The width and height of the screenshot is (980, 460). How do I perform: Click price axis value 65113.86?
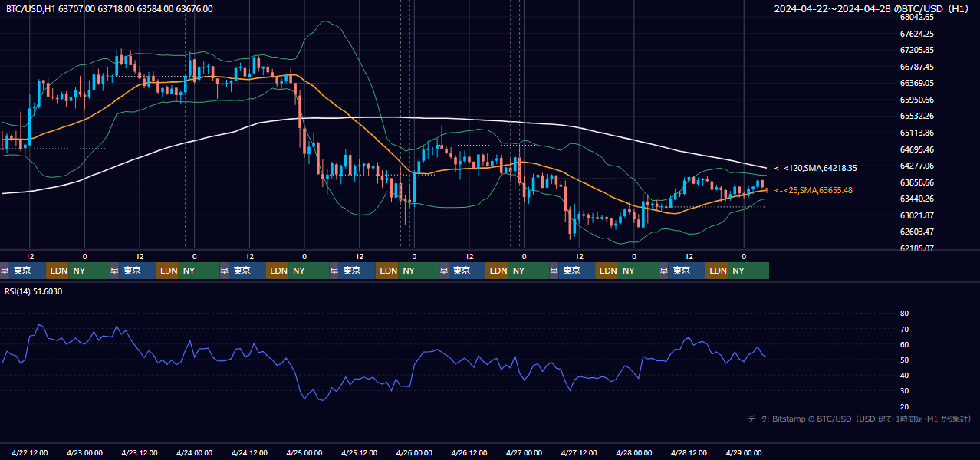click(x=917, y=133)
